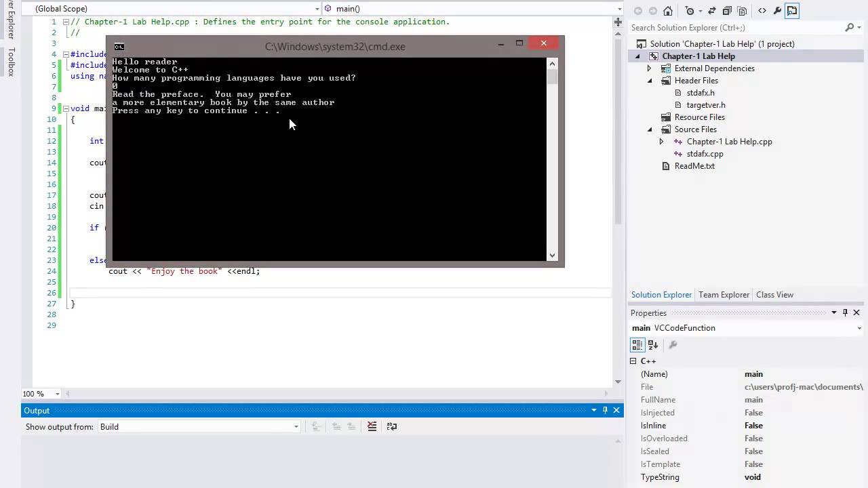Screen dimensions: 868x488
Task: Collapse the Header Files folder
Action: click(650, 81)
